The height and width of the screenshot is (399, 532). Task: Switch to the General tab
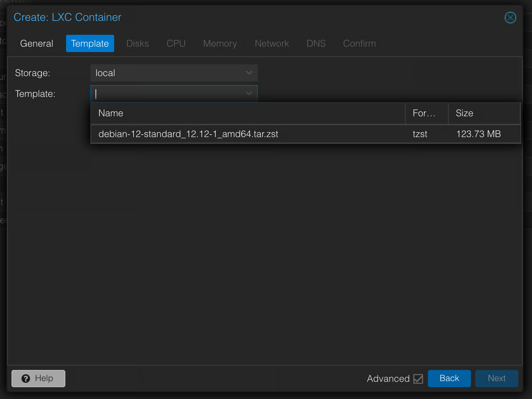point(37,43)
